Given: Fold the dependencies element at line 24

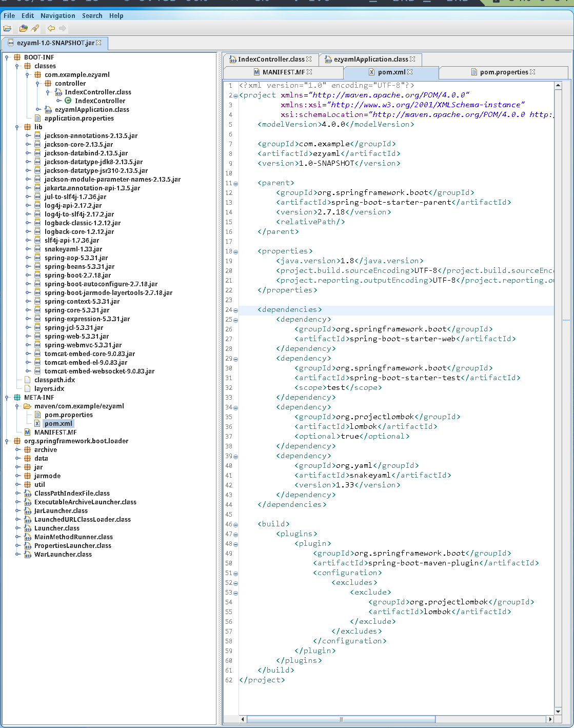Looking at the screenshot, I should (235, 310).
